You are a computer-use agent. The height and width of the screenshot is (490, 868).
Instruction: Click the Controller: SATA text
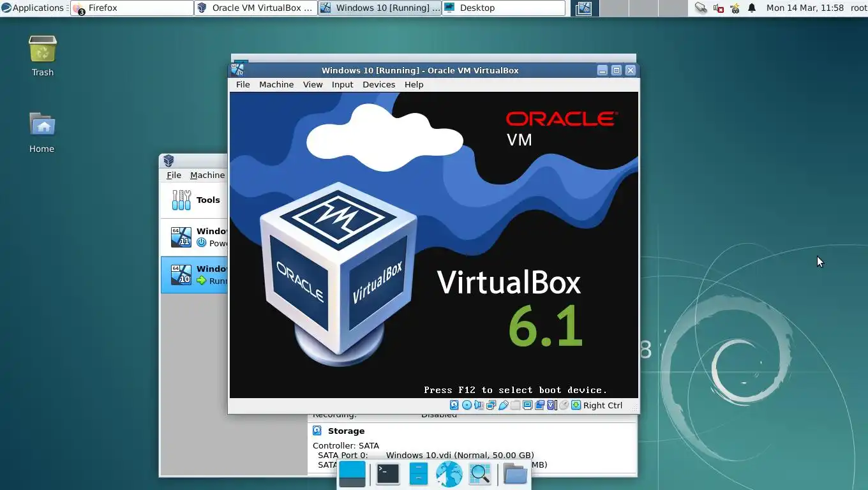[x=346, y=445]
